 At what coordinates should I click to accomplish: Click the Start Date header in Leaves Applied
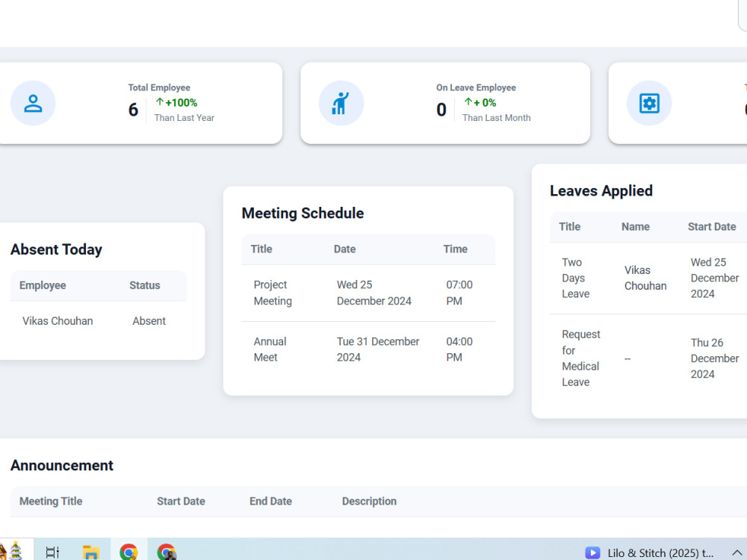click(712, 227)
